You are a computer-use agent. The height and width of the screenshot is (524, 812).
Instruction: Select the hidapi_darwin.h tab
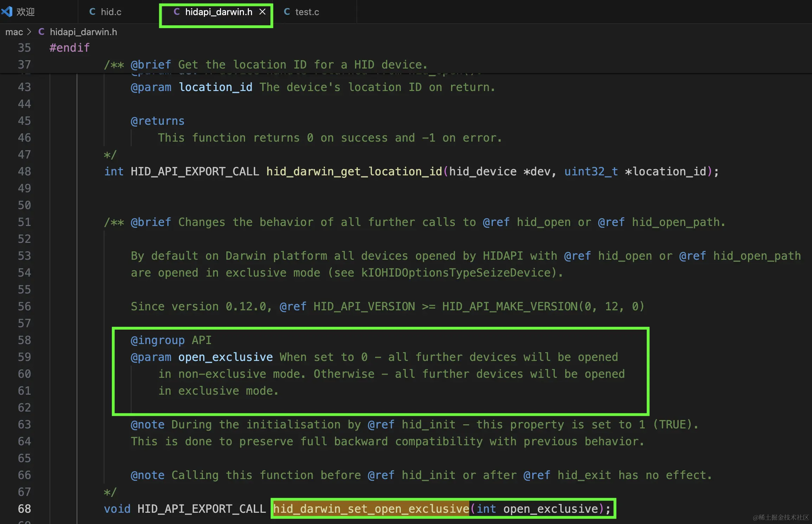[218, 12]
